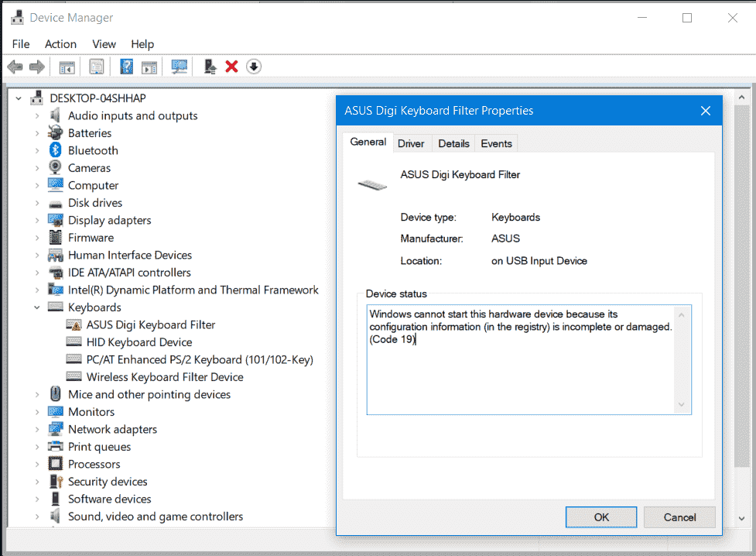Click the Back arrow toolbar icon

pyautogui.click(x=15, y=67)
